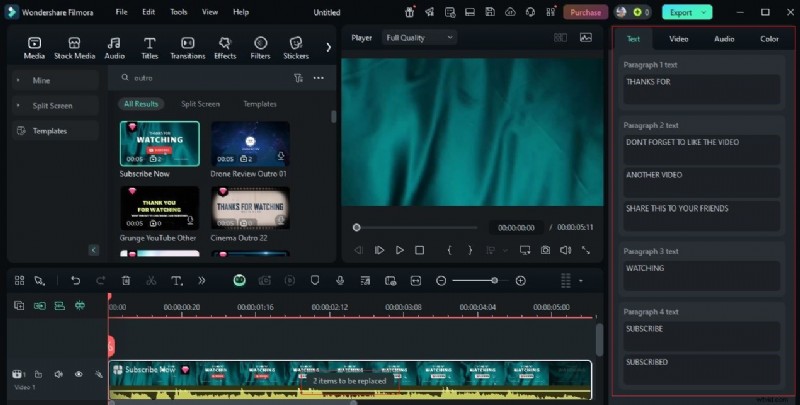The height and width of the screenshot is (405, 800).
Task: Open the Tools menu
Action: pos(178,12)
